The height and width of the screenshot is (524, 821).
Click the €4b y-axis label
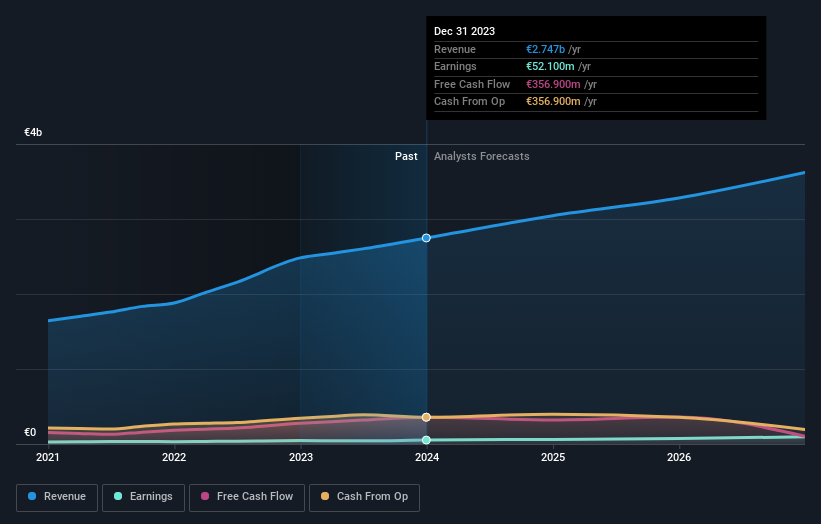pyautogui.click(x=33, y=132)
